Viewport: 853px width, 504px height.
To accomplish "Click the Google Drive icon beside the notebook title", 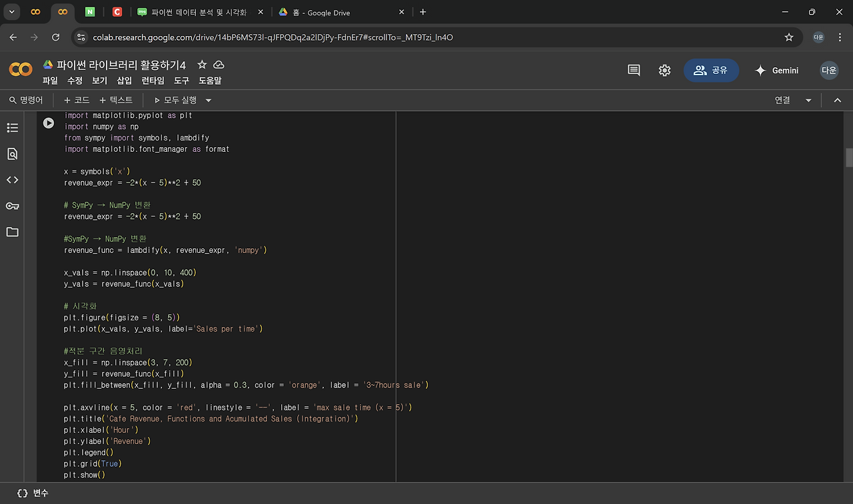I will point(48,65).
